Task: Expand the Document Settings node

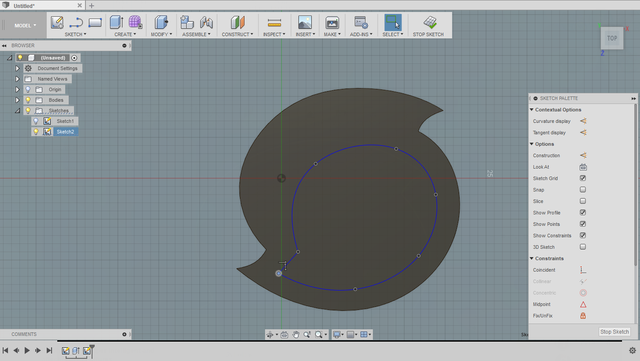Action: [x=17, y=68]
